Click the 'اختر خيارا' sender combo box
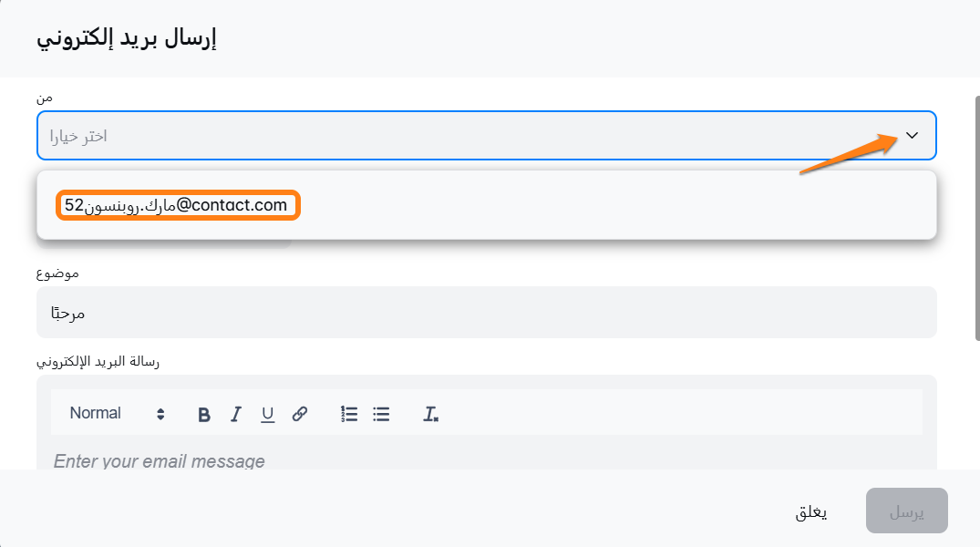The width and height of the screenshot is (980, 547). (456, 136)
